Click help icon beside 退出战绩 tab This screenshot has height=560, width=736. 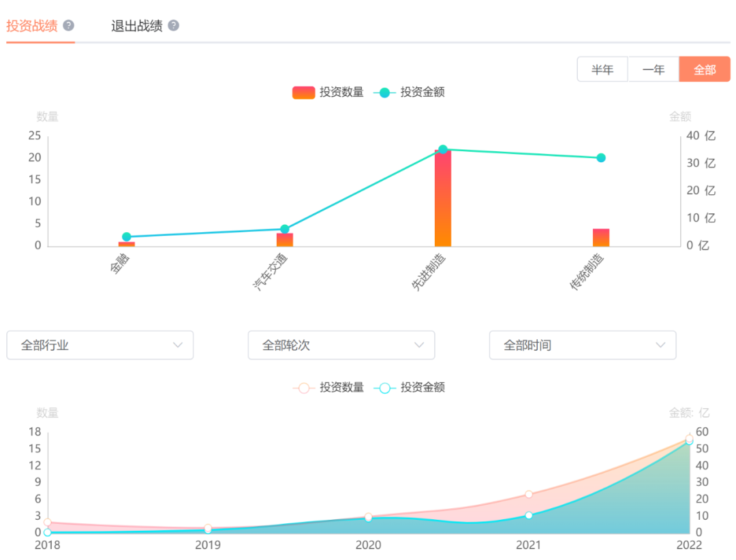tap(174, 25)
